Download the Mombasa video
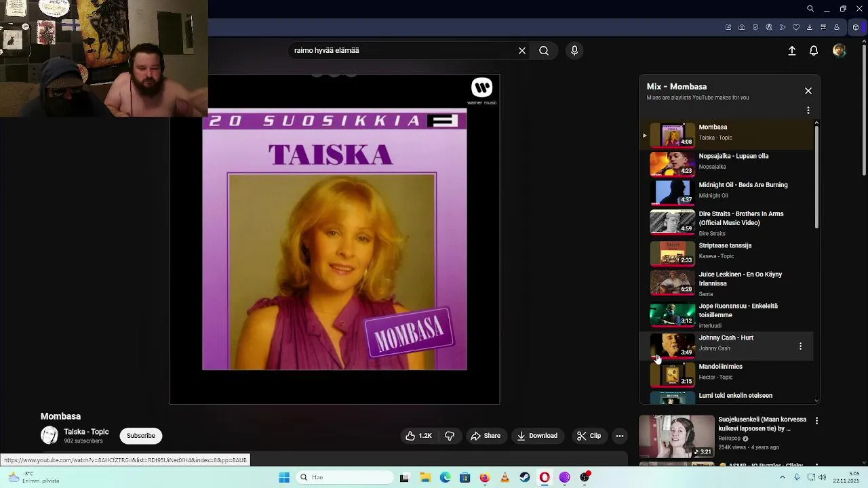The height and width of the screenshot is (488, 868). 537,436
